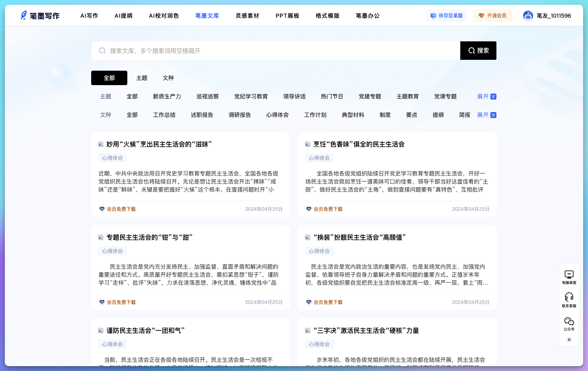Click 保存至桌面 button

click(x=446, y=16)
